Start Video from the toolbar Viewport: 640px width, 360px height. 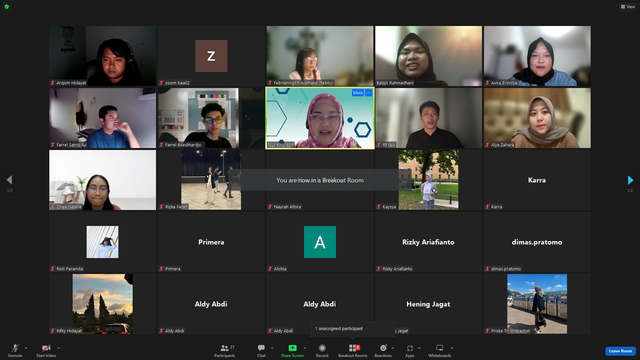[x=46, y=350]
